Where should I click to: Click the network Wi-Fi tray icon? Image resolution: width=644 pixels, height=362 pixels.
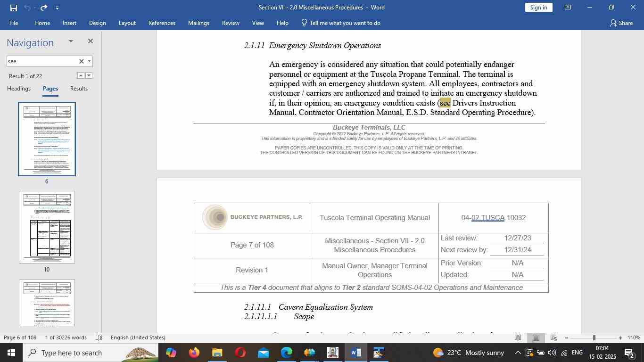coord(564,353)
